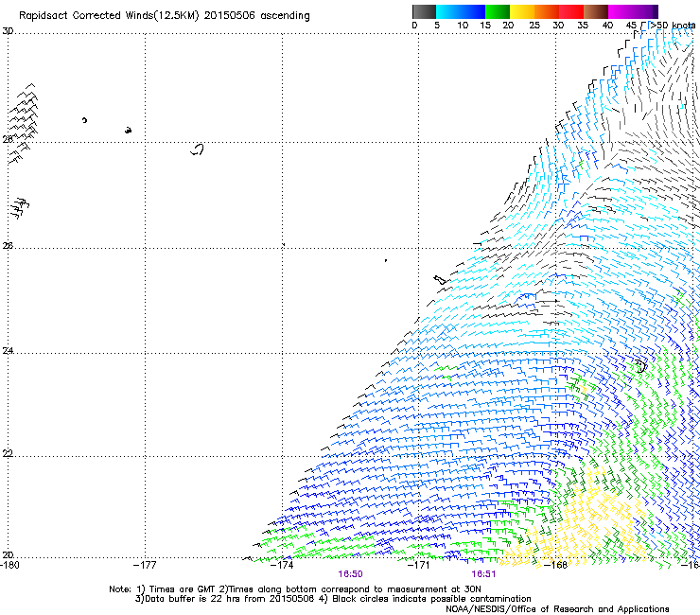Click the longitude label '-171'

pos(418,565)
